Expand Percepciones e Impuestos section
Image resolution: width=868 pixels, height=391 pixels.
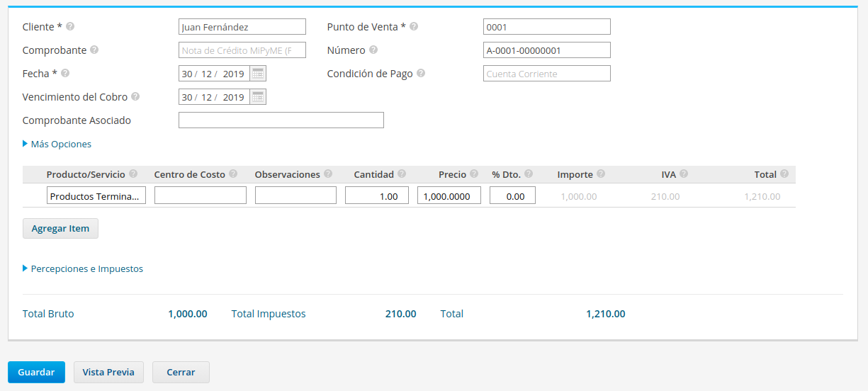(83, 269)
